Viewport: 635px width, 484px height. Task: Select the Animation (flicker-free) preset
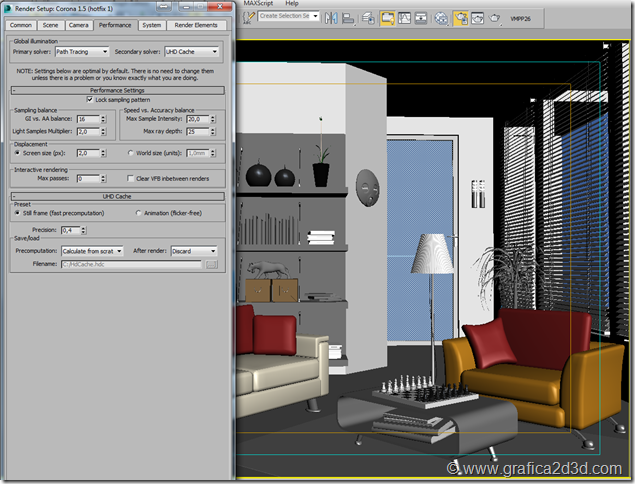(x=138, y=212)
